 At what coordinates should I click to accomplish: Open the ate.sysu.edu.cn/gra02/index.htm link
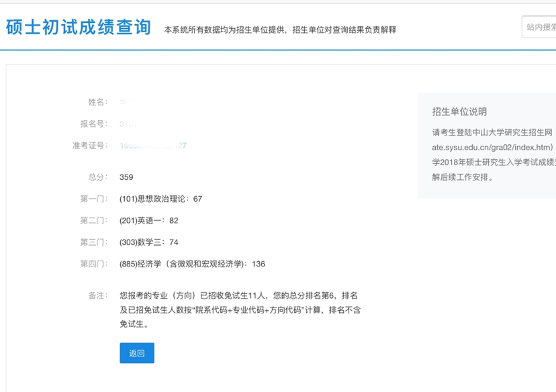click(492, 146)
